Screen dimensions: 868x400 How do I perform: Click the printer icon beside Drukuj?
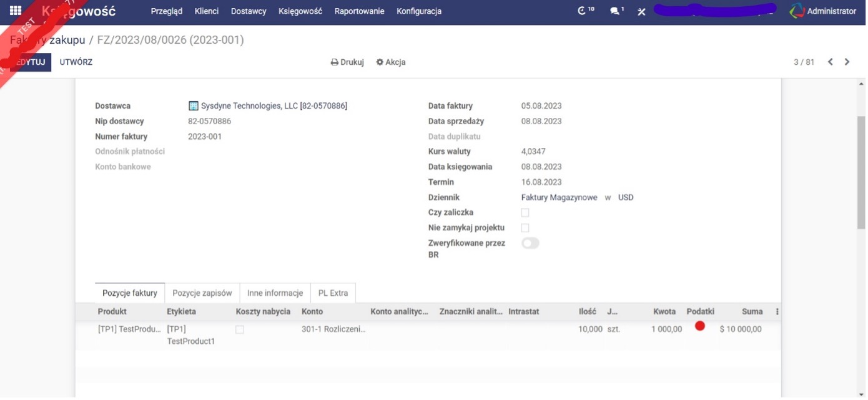335,62
